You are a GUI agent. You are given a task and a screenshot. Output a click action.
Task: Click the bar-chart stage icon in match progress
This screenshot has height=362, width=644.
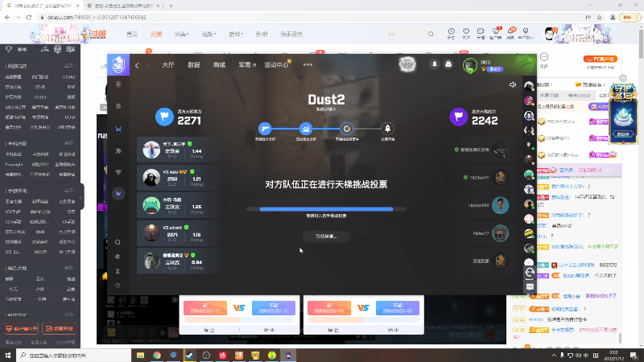(306, 129)
